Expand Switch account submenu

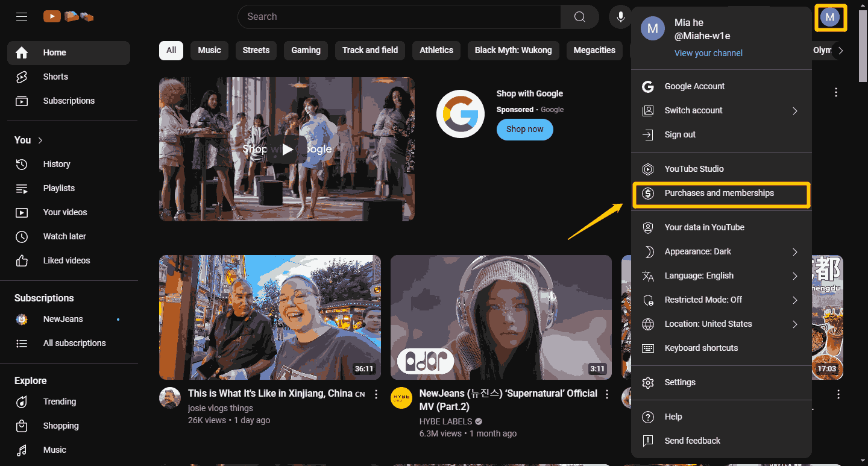pyautogui.click(x=722, y=110)
